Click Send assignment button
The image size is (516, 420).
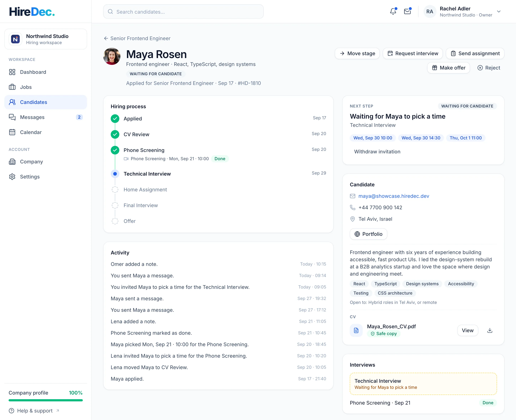click(x=475, y=53)
